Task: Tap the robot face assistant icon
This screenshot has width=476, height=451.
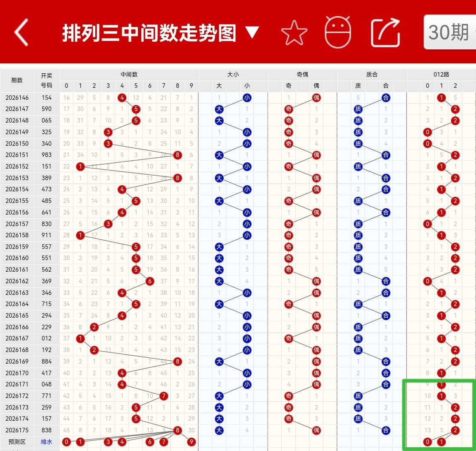Action: pos(338,32)
